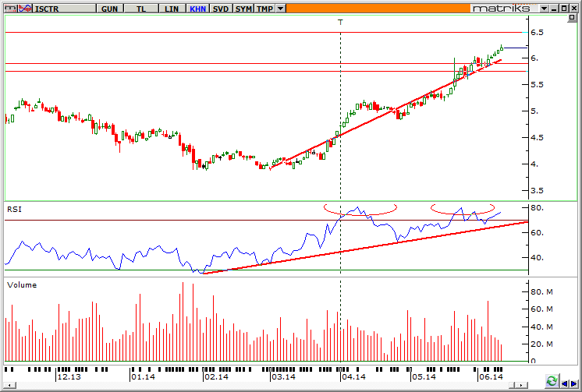The image size is (582, 392).
Task: Select the GUN period button
Action: tap(109, 8)
